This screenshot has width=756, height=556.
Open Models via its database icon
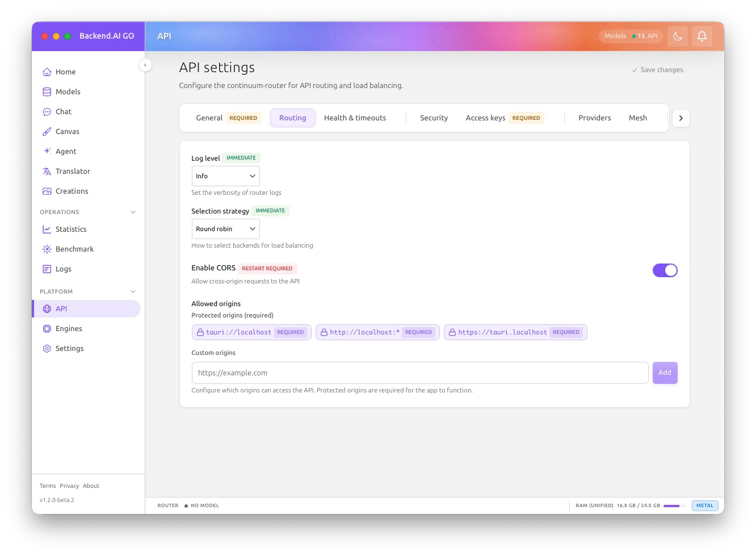(x=47, y=92)
